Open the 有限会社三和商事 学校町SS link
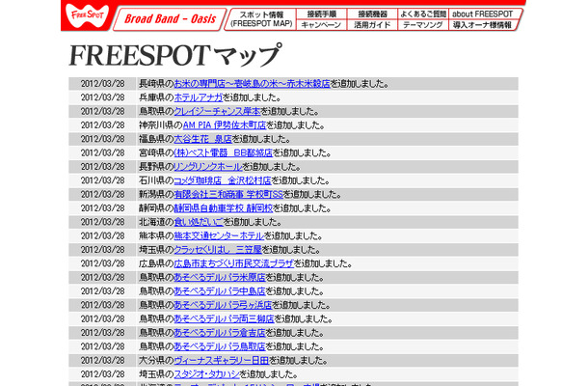Image resolution: width=588 pixels, height=386 pixels. [x=228, y=194]
